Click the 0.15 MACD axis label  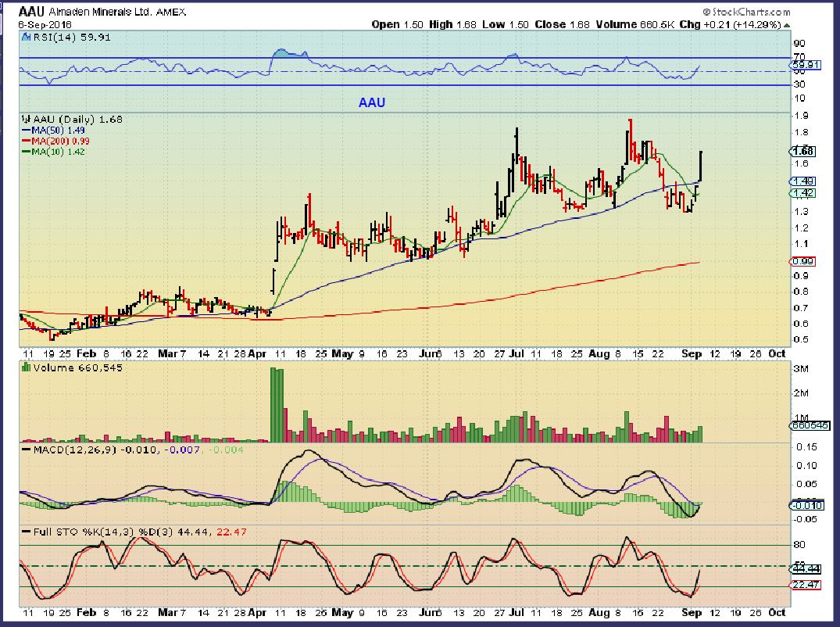tap(806, 447)
